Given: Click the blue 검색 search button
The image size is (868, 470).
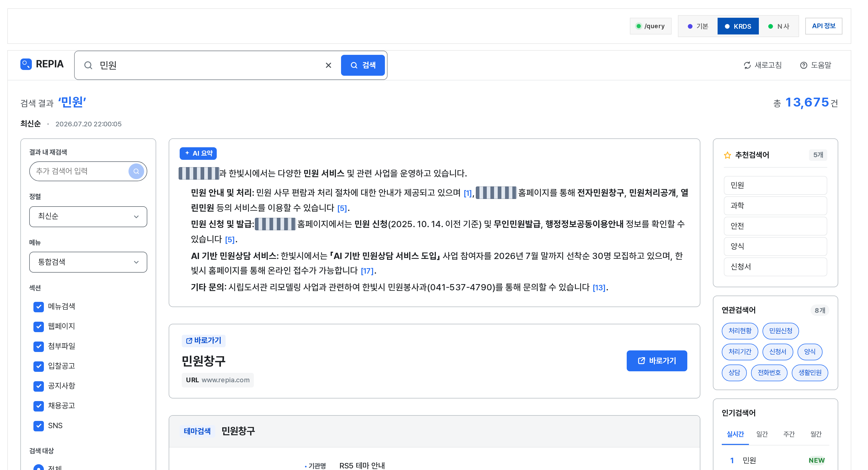Looking at the screenshot, I should coord(362,65).
